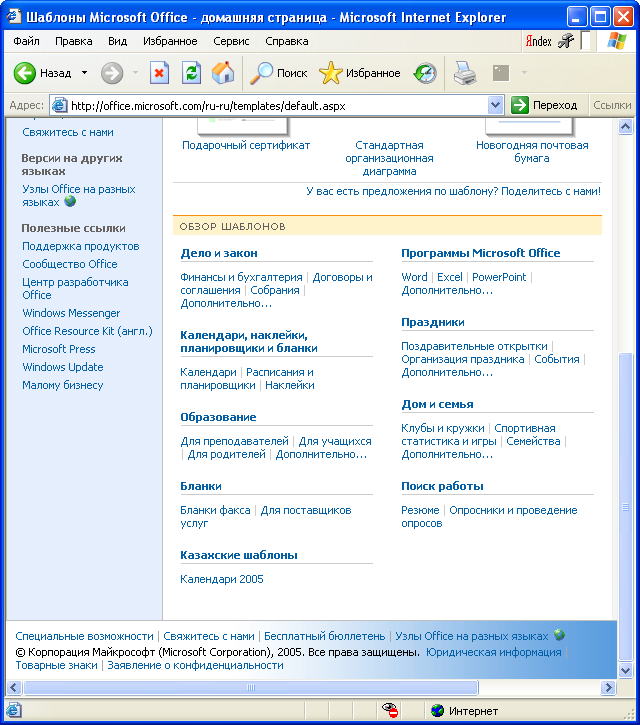This screenshot has width=640, height=725.
Task: Click the vertical scrollbar up arrow
Action: point(625,127)
